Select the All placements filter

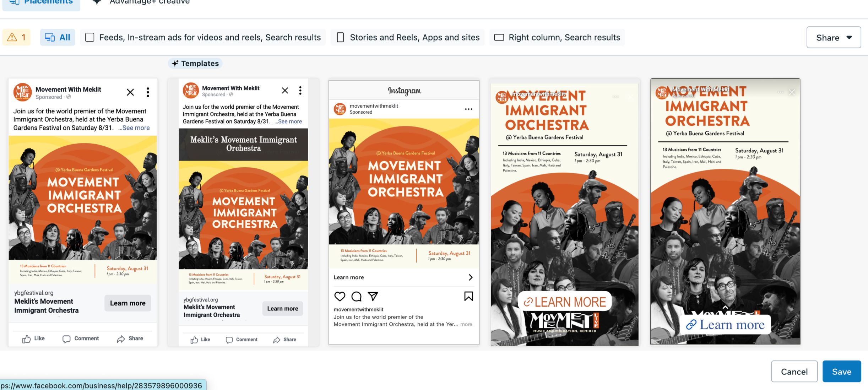click(58, 37)
